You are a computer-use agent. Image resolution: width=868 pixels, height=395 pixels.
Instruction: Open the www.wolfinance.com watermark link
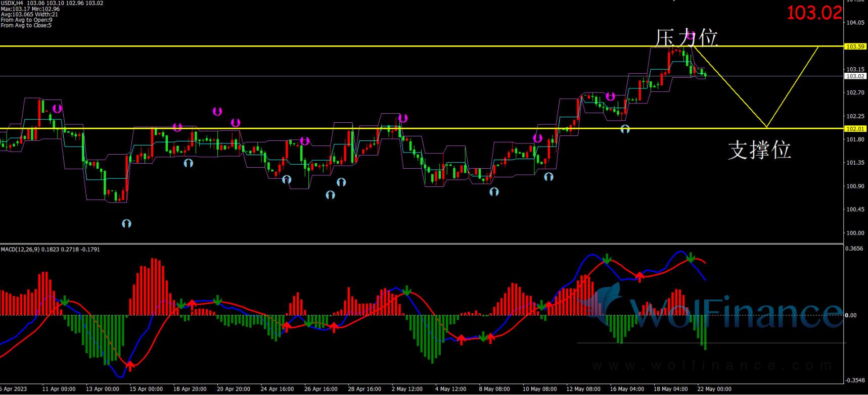[712, 365]
